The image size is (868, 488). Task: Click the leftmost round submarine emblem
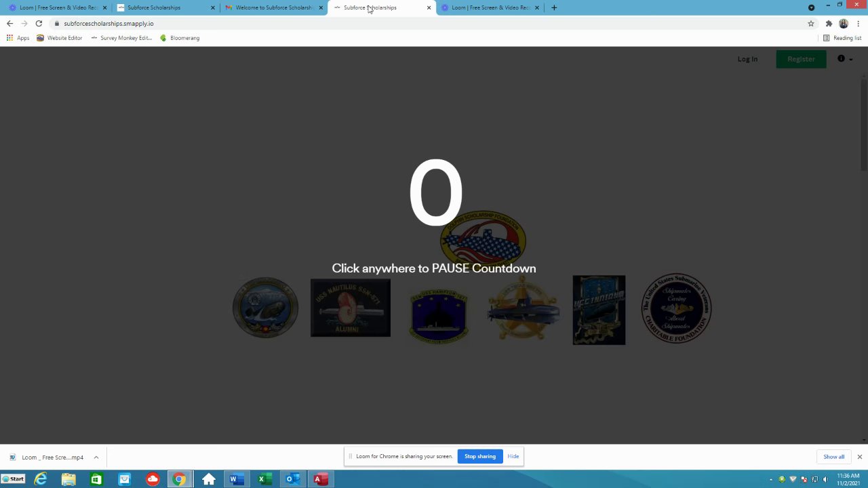(265, 307)
